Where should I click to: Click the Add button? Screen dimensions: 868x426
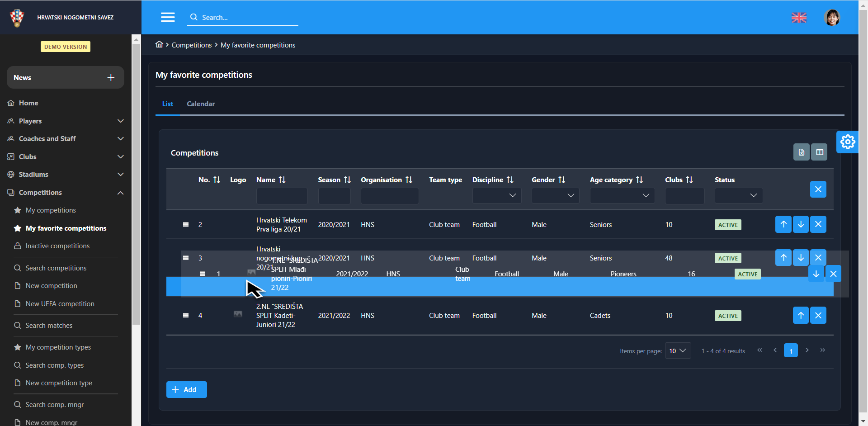(x=186, y=390)
